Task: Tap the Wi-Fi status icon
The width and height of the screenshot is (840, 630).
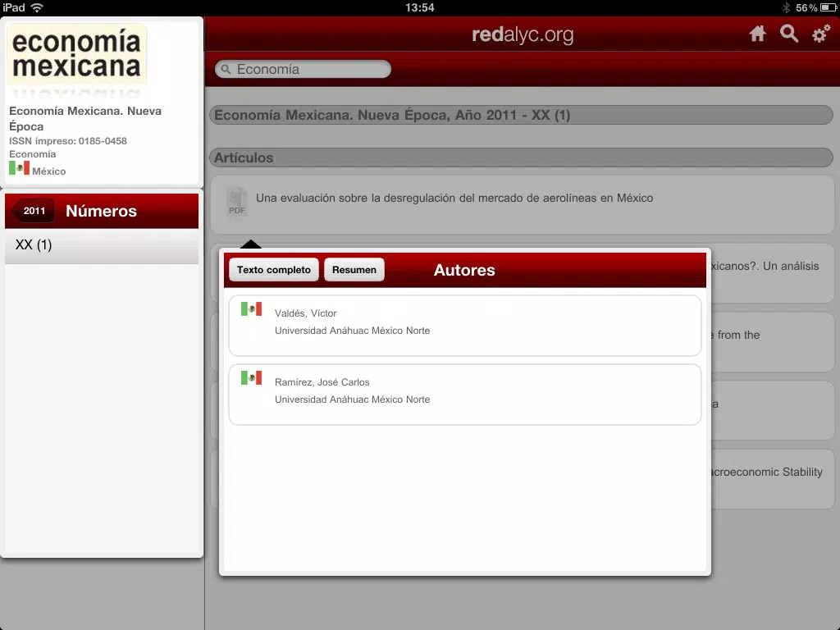Action: tap(37, 7)
